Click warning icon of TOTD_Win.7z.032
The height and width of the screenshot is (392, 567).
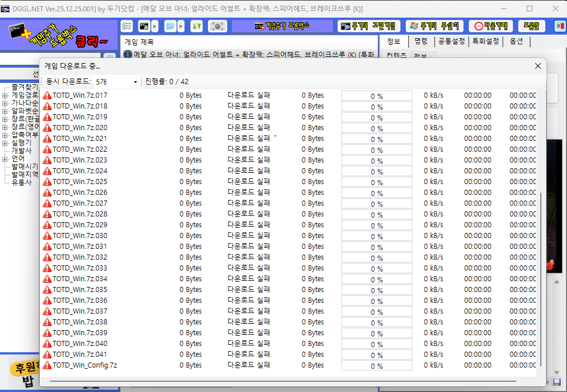tap(47, 257)
